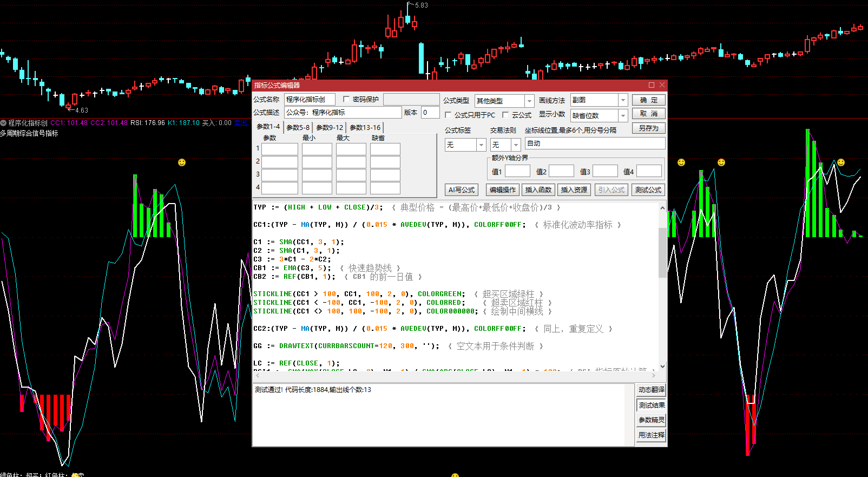Tick the 公式只用于PC checkbox

pyautogui.click(x=448, y=115)
